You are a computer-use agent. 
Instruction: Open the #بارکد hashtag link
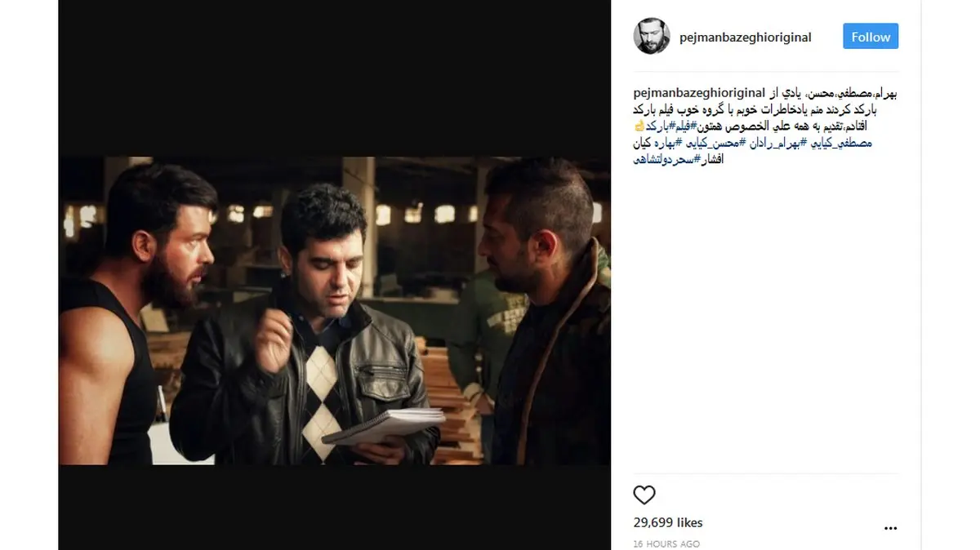pos(658,126)
